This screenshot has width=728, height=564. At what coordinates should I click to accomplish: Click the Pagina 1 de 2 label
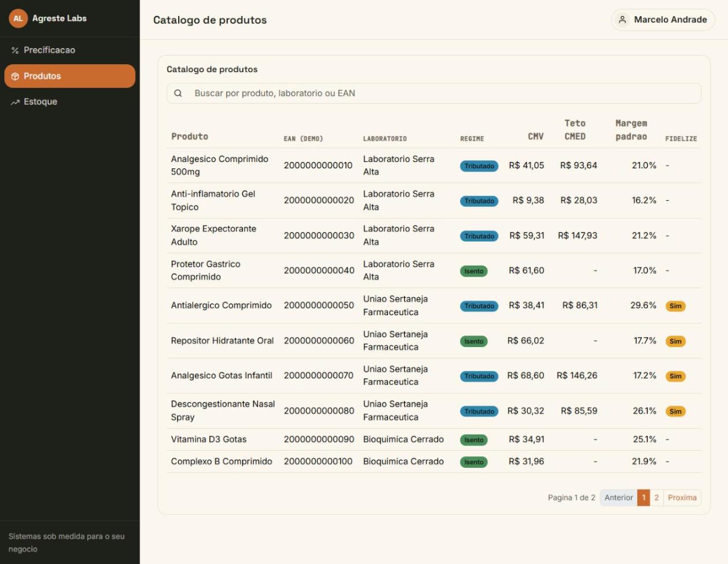point(571,497)
